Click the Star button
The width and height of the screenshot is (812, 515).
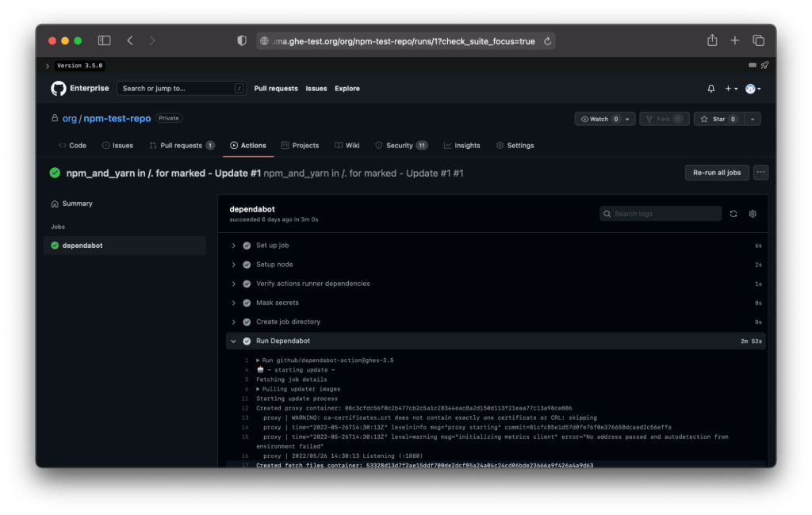(x=718, y=119)
